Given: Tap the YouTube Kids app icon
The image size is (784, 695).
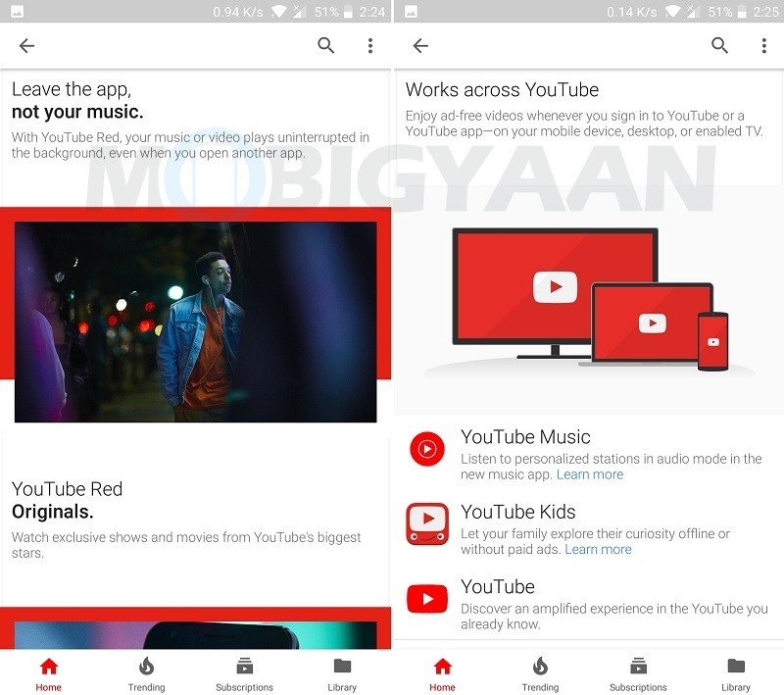Looking at the screenshot, I should (x=427, y=523).
